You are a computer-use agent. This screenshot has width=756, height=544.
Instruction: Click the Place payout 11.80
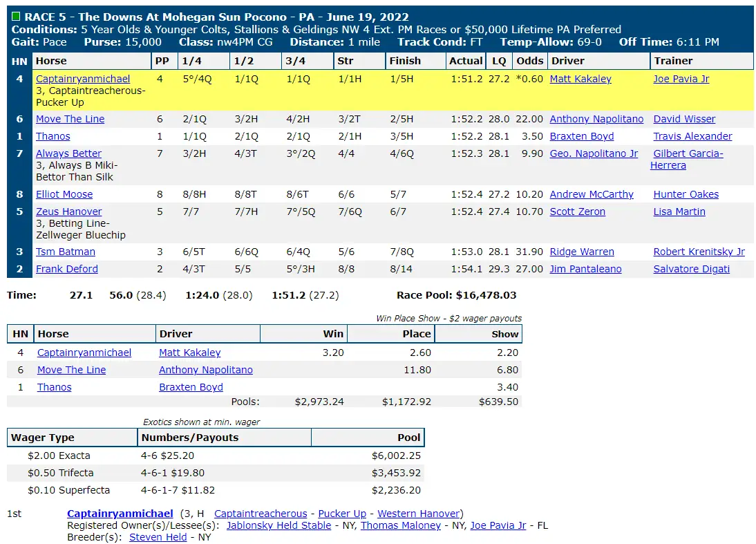(417, 370)
